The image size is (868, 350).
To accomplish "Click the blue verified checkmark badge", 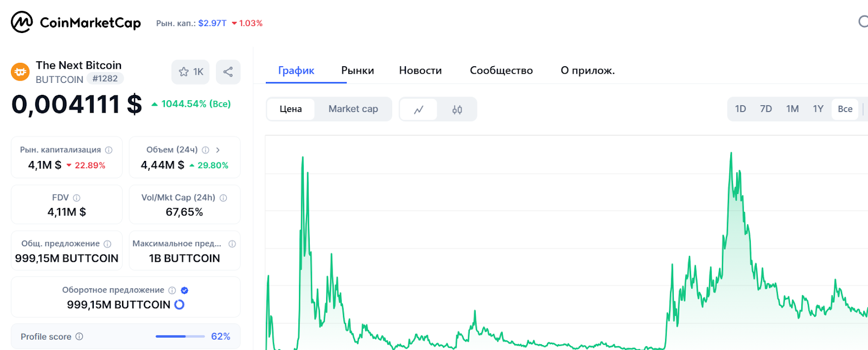I will [184, 290].
